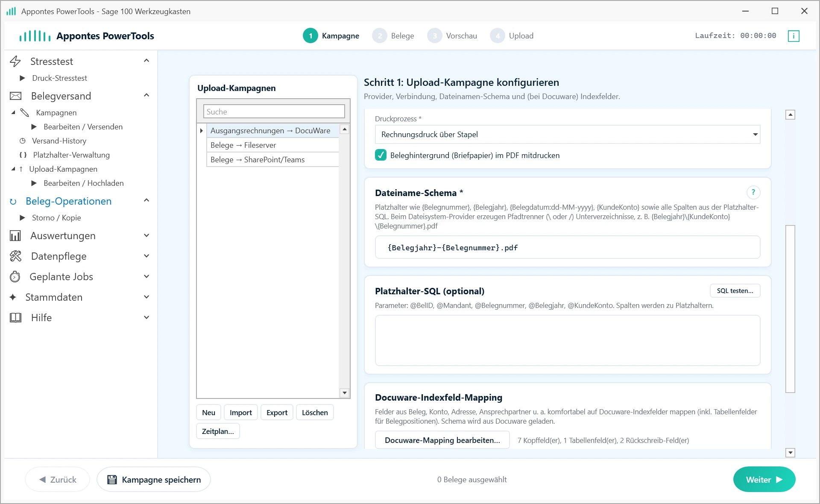Click the Beleg-Operationen refresh icon
The image size is (820, 504).
(x=13, y=202)
